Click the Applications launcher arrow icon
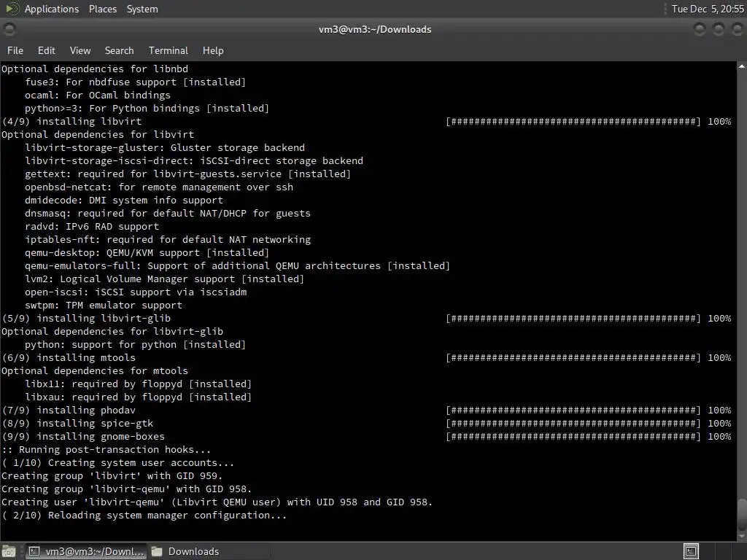747x560 pixels. [x=12, y=9]
